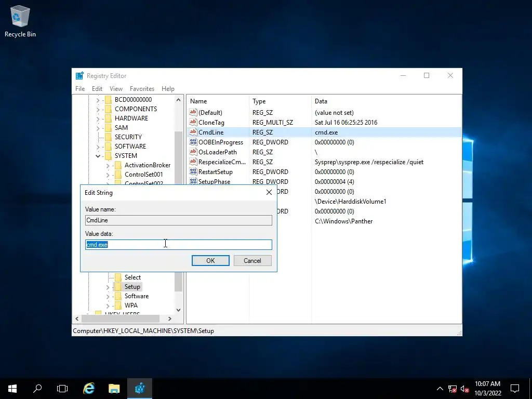Select the ActivationBroker folder icon
Viewport: 532px width, 399px height.
tap(118, 165)
